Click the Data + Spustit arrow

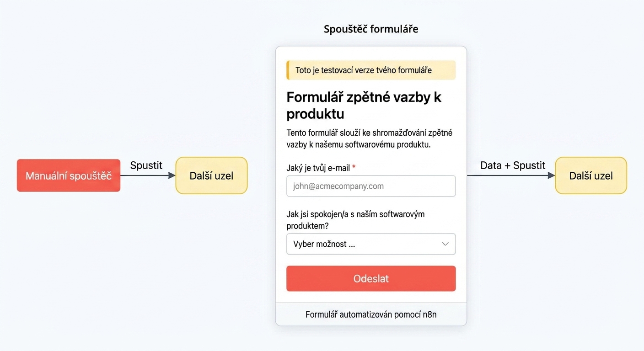coord(511,175)
